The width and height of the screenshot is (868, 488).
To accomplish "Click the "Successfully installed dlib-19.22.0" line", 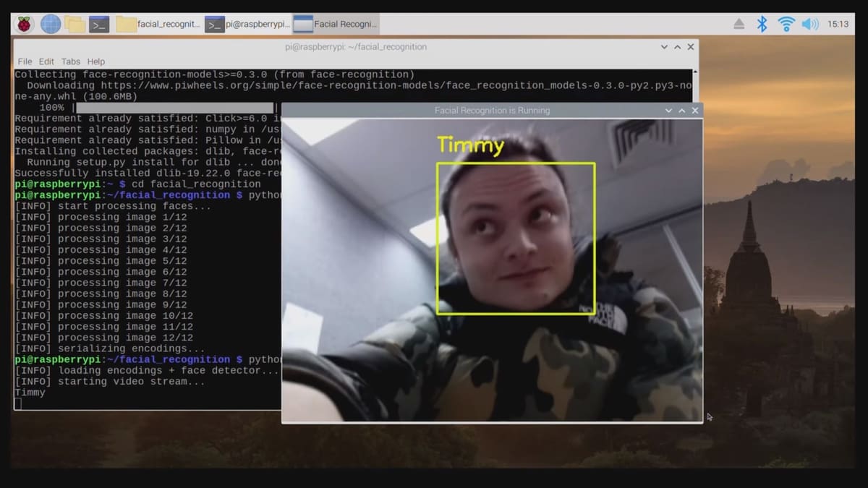I will coord(148,174).
